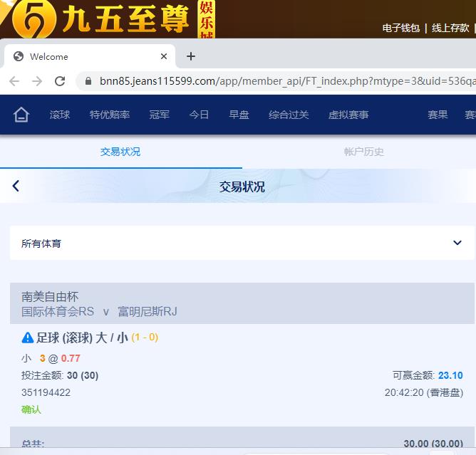Screen dimensions: 476x455
Task: Click the 国际体育会RS team name
Action: coord(58,312)
